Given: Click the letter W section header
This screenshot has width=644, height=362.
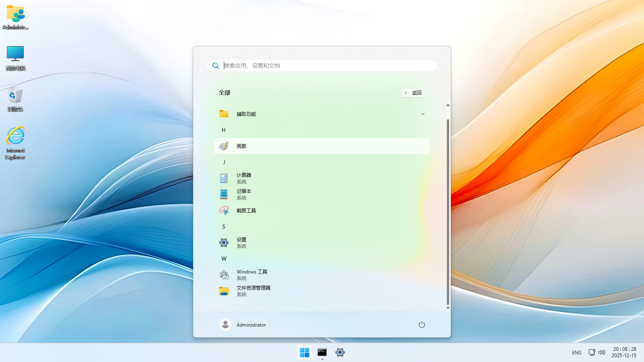Looking at the screenshot, I should (224, 259).
